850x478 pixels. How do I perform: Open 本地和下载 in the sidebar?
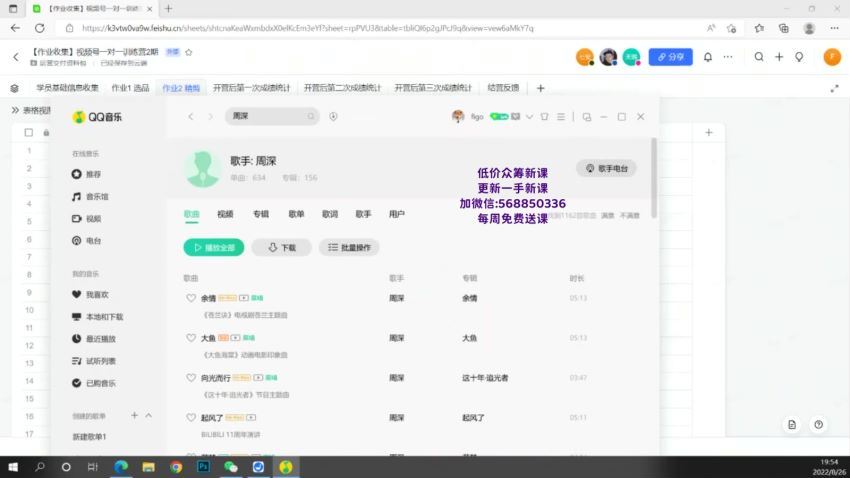point(98,316)
